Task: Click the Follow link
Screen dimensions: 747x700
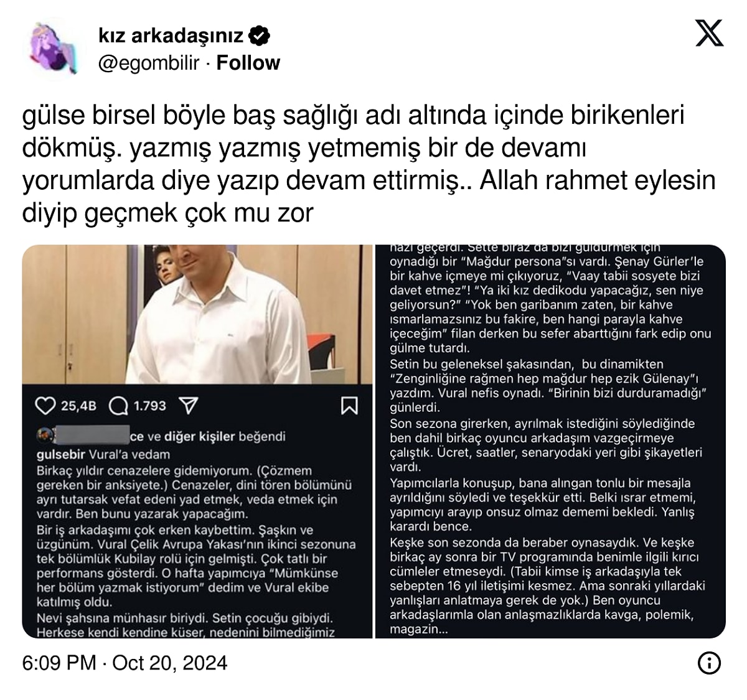Action: (248, 63)
